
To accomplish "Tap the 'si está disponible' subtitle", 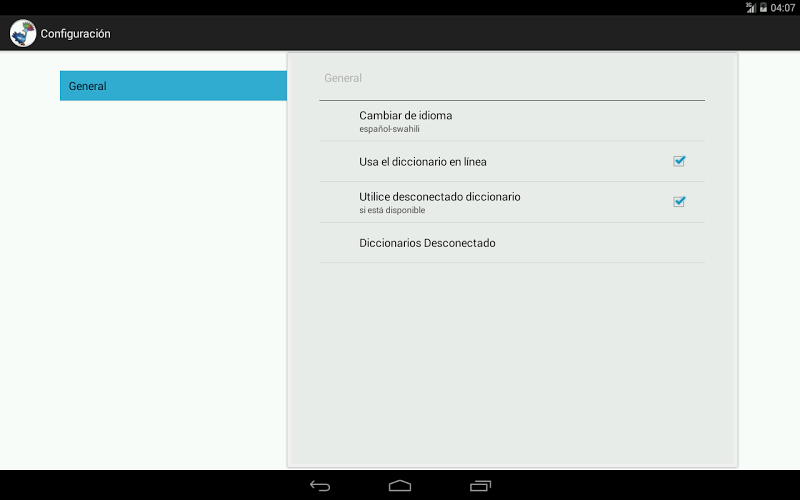I will pos(392,210).
